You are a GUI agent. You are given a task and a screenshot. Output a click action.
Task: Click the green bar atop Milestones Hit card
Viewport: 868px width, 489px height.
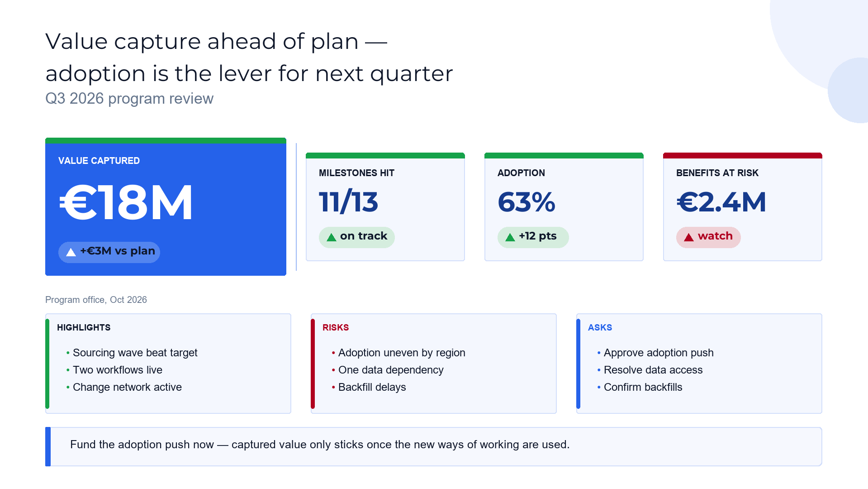[385, 155]
